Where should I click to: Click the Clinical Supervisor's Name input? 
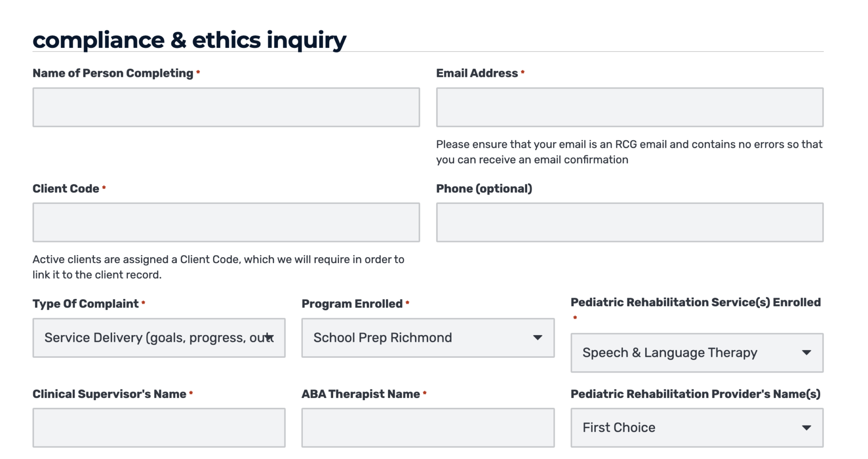[159, 428]
